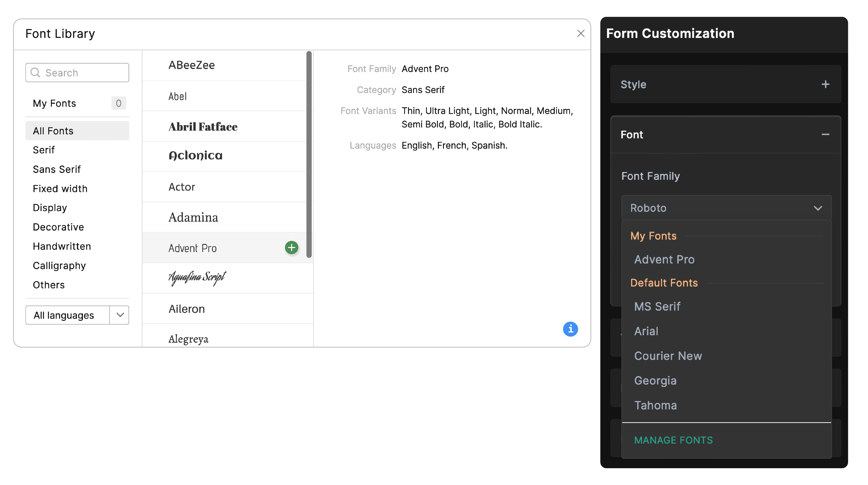Click the font list scrollbar
868x485 pixels.
[309, 154]
